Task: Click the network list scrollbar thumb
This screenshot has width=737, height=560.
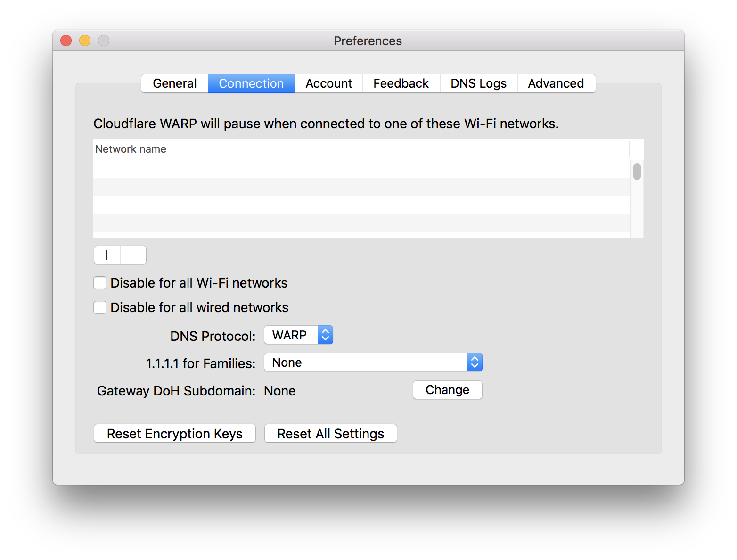Action: coord(637,172)
